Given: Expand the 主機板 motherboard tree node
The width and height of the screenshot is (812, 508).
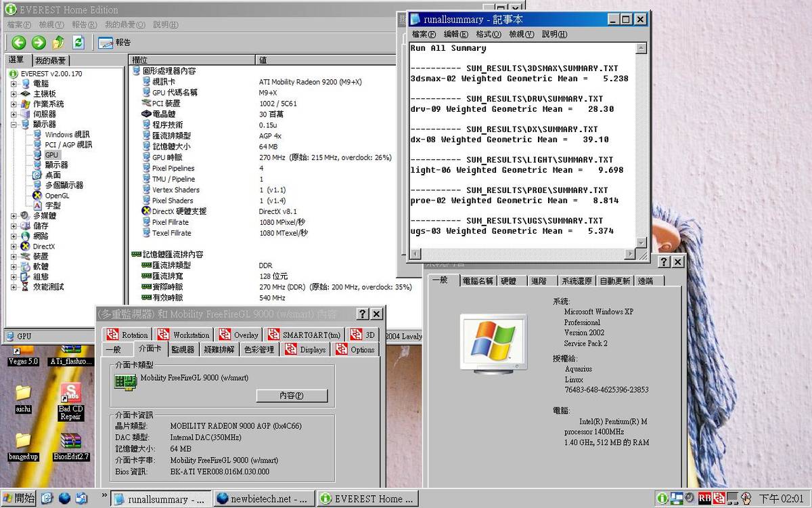Looking at the screenshot, I should pos(14,94).
